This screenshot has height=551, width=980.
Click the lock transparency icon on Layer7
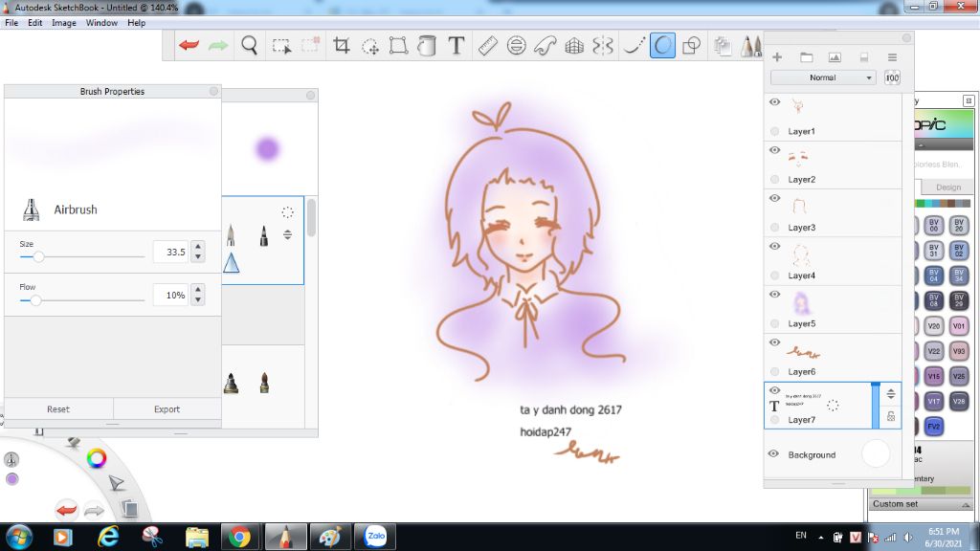click(x=891, y=416)
